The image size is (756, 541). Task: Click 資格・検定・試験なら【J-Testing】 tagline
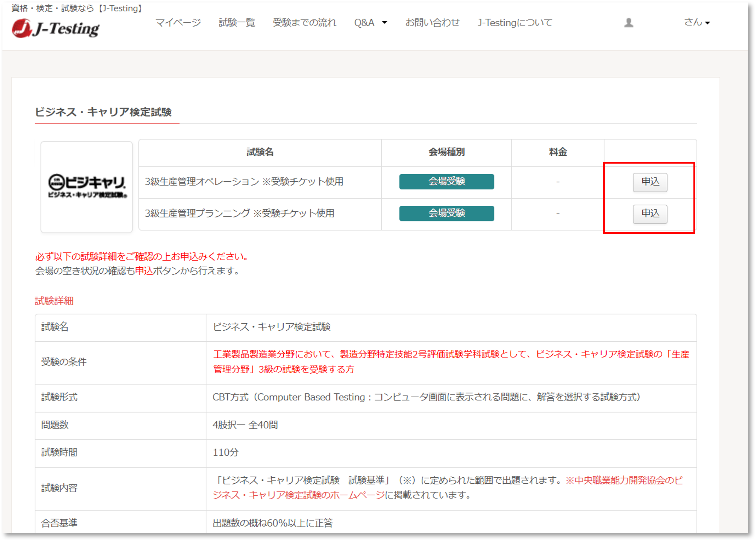(77, 8)
